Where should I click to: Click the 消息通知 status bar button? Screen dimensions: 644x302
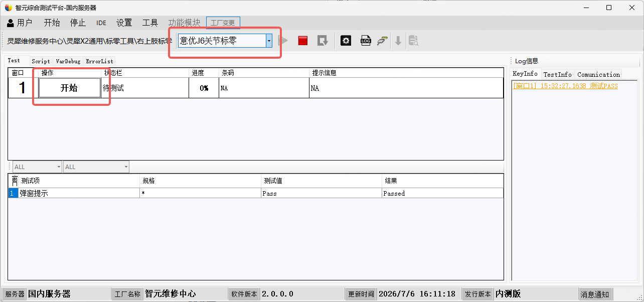pyautogui.click(x=595, y=294)
